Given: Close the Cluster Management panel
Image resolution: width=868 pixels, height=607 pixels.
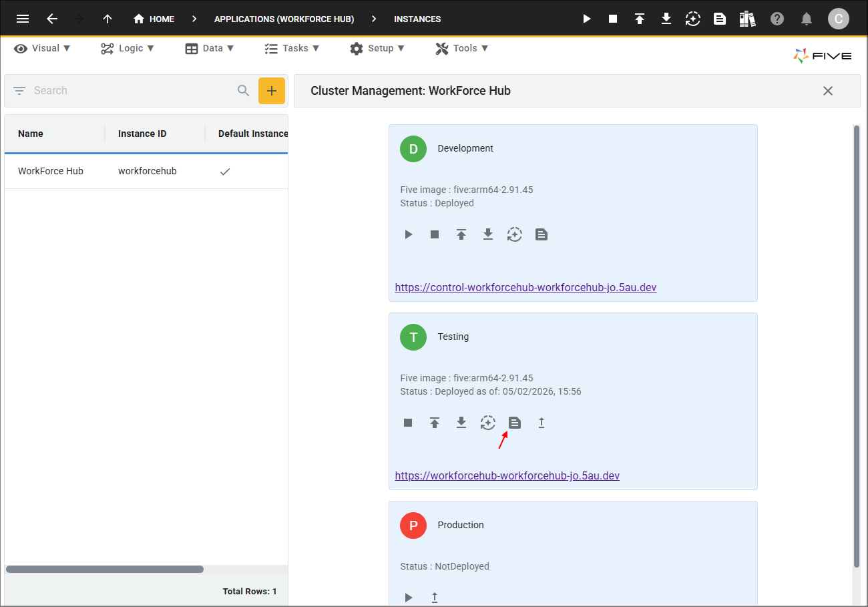Looking at the screenshot, I should point(828,91).
